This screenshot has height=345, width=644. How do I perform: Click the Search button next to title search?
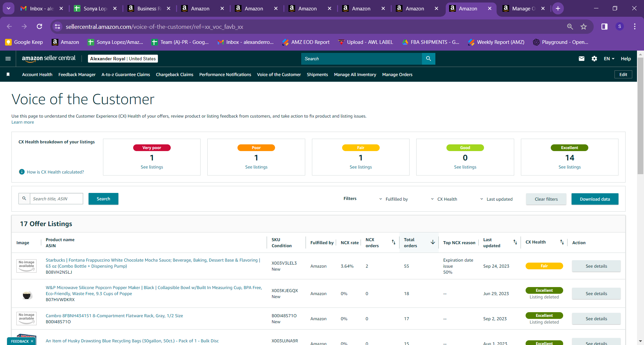[x=103, y=199]
